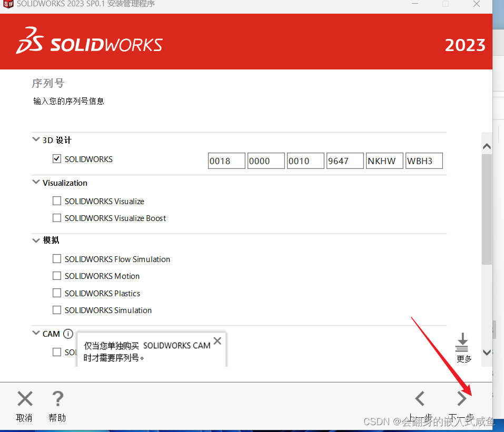This screenshot has width=504, height=432.
Task: Click the SOLIDWORKS Plastics label text
Action: (x=103, y=293)
